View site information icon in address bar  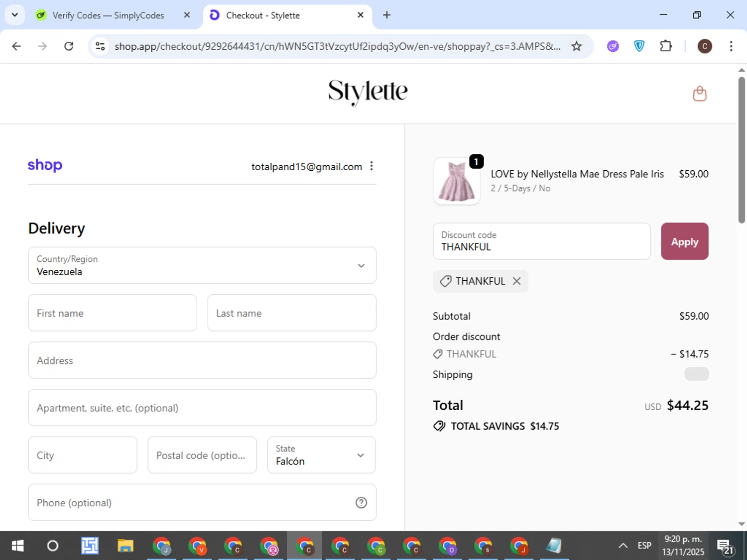pyautogui.click(x=100, y=46)
